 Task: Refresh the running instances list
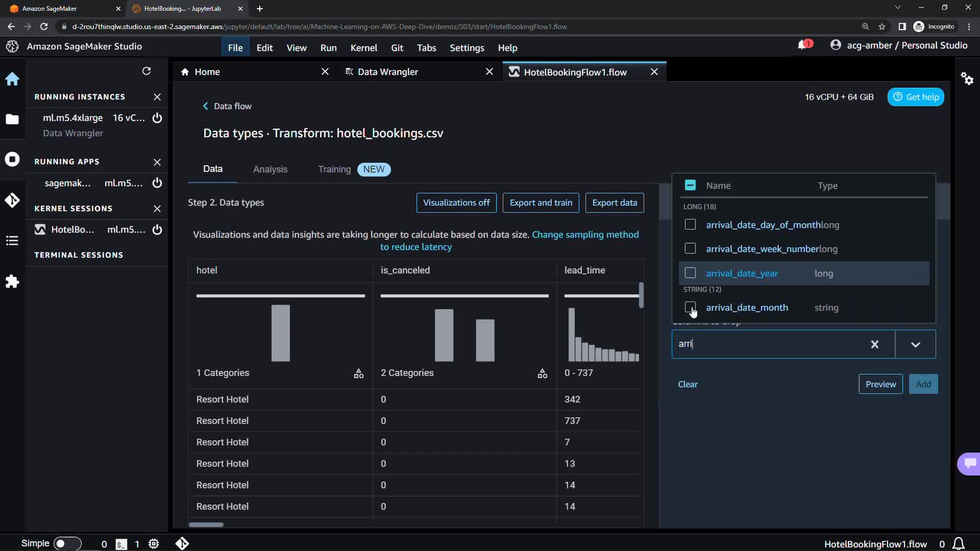coord(146,71)
